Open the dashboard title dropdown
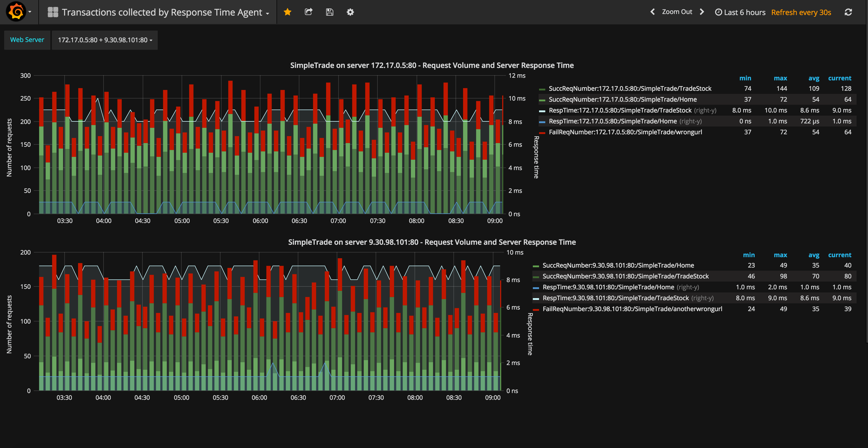 click(165, 12)
